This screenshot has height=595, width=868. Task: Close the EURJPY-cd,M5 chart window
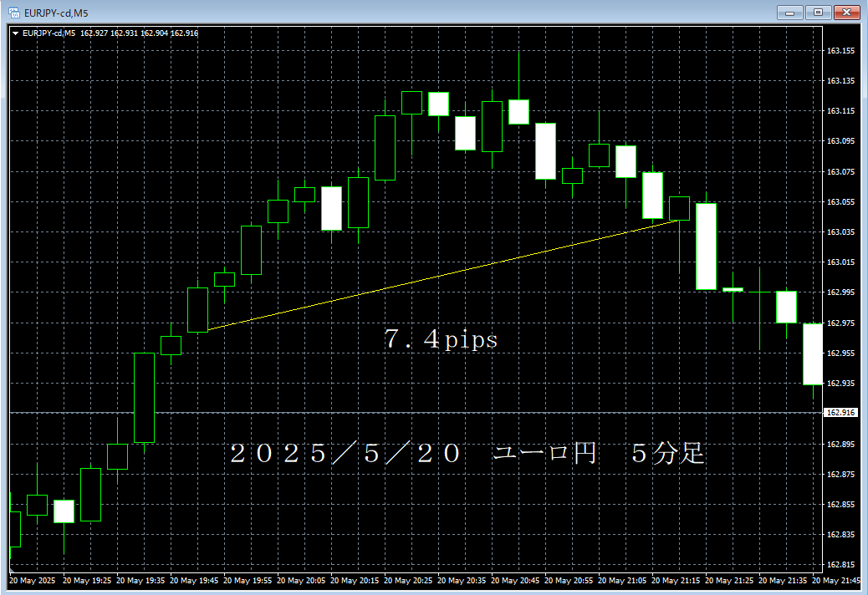[846, 13]
